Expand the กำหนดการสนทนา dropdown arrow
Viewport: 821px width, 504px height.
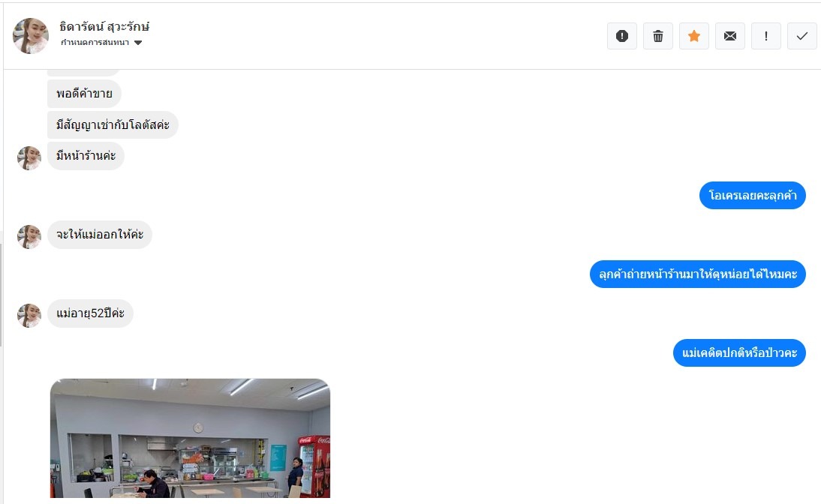(x=137, y=43)
